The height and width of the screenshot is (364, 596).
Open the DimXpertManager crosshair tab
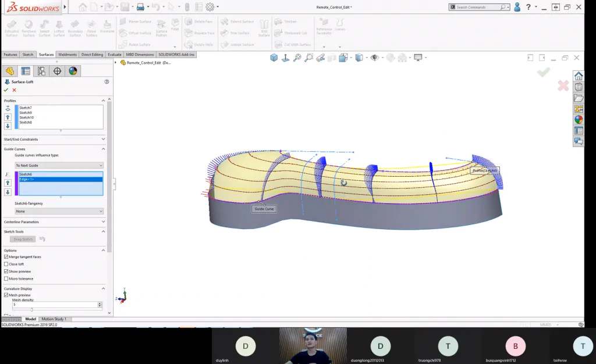coord(58,71)
